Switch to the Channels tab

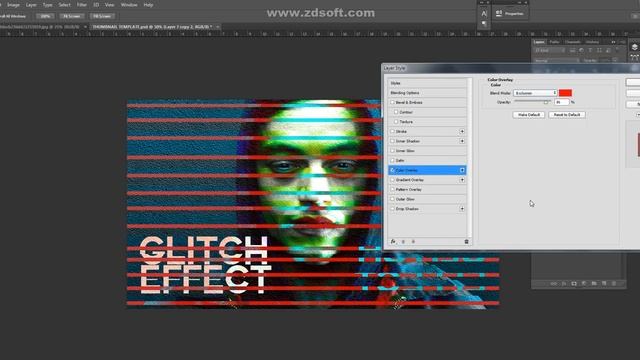(x=573, y=42)
